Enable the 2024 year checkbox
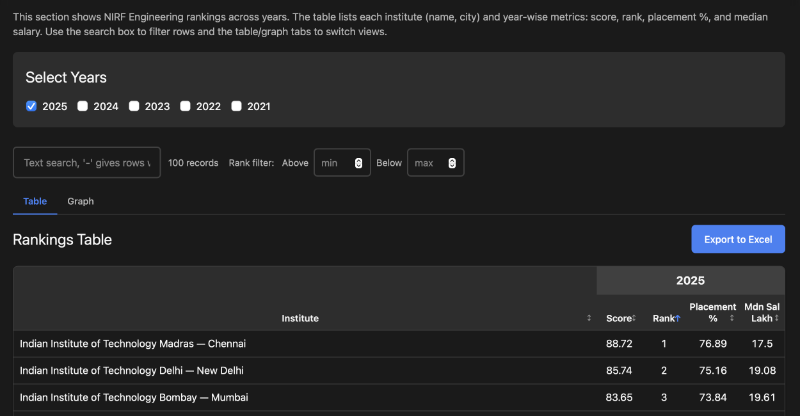Screen dimensions: 800x416 (83, 106)
